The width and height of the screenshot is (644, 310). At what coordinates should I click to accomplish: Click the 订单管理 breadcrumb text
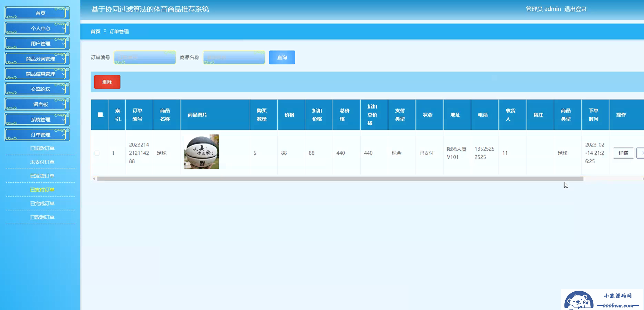click(119, 31)
